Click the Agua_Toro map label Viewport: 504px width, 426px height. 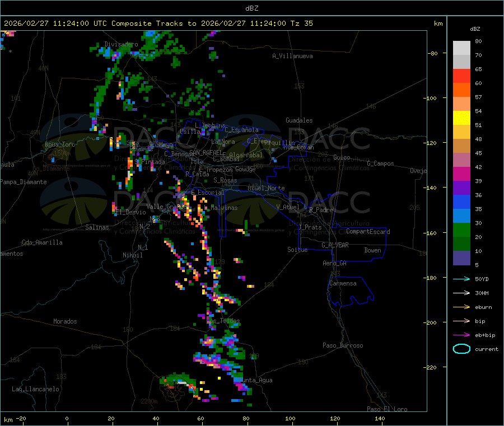tap(60, 144)
